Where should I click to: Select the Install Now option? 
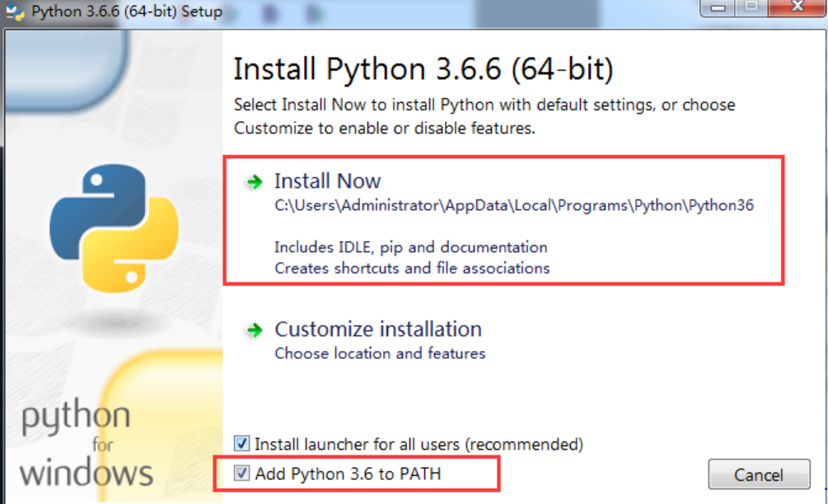(x=327, y=181)
